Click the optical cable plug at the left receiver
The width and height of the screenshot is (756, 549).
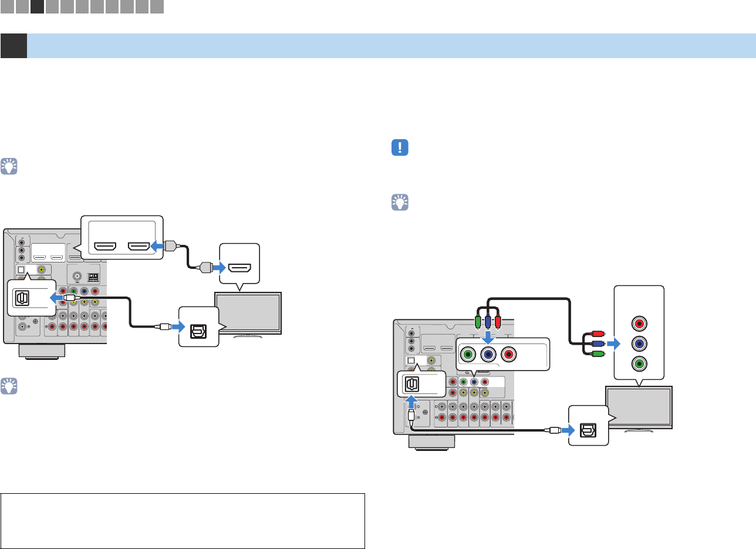pyautogui.click(x=70, y=298)
